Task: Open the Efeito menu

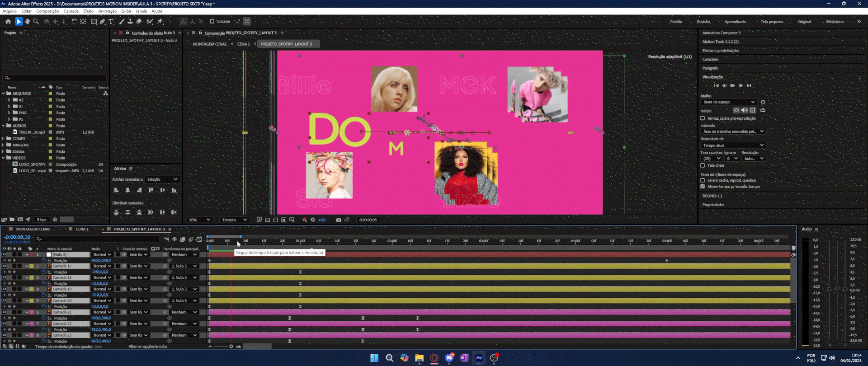Action: [x=89, y=11]
